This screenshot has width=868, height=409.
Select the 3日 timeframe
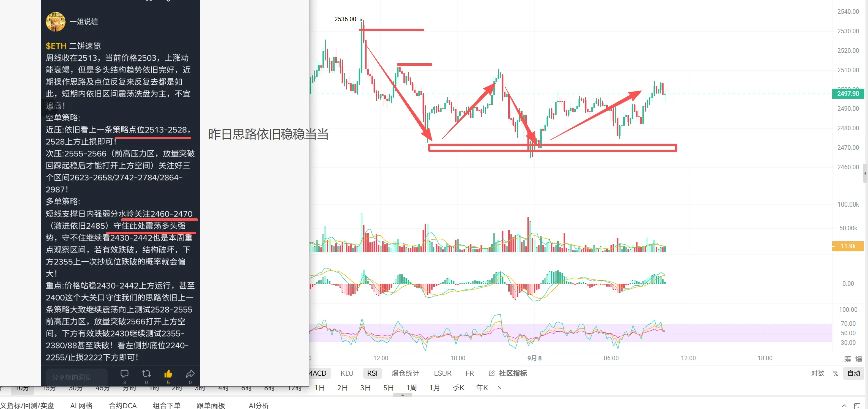point(366,388)
